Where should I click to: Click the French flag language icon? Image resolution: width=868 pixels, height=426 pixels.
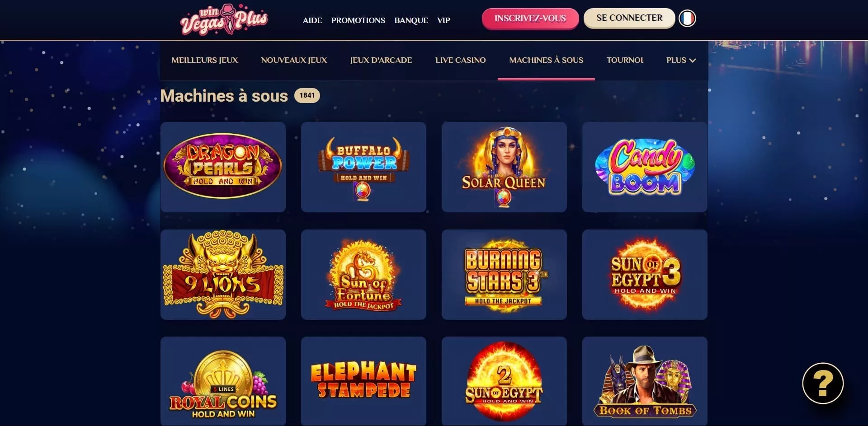[x=687, y=19]
